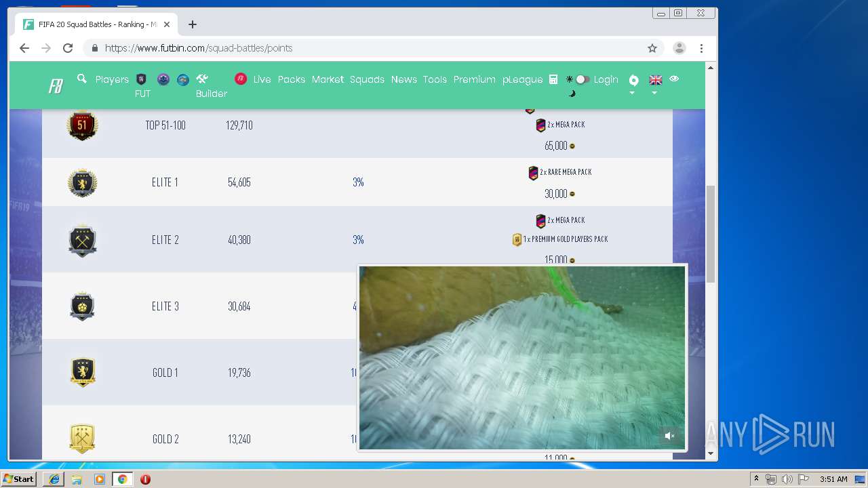The height and width of the screenshot is (488, 868).
Task: Launch Internet Explorer from taskbar
Action: click(x=54, y=479)
